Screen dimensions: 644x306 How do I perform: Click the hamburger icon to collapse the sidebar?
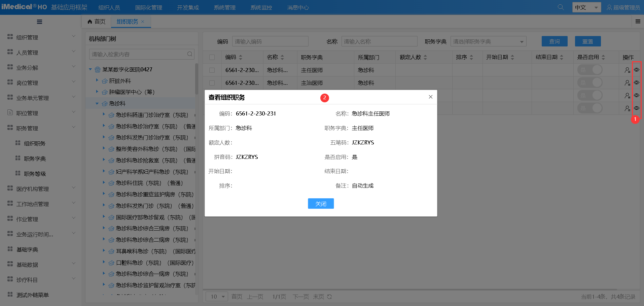point(39,22)
